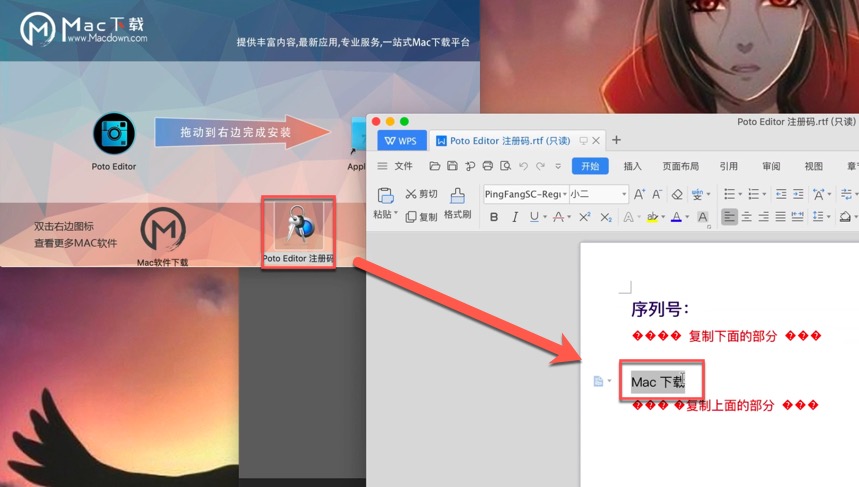Expand the quick access toolbar customize arrow
This screenshot has width=859, height=487.
[558, 166]
